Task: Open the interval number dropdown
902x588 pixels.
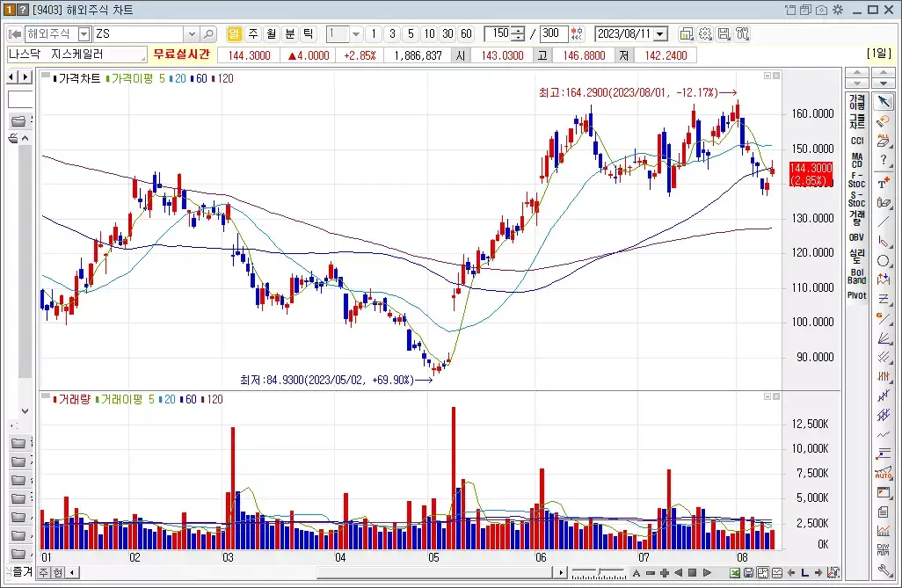Action: pos(356,34)
